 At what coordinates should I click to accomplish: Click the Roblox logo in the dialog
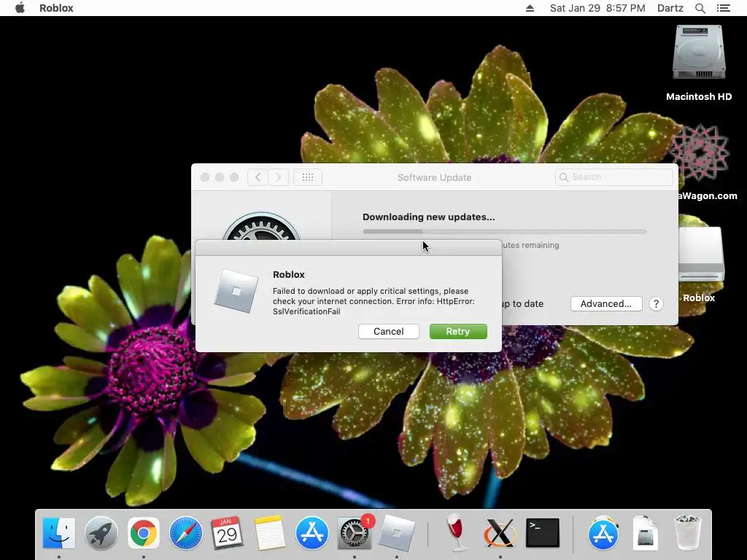[236, 290]
